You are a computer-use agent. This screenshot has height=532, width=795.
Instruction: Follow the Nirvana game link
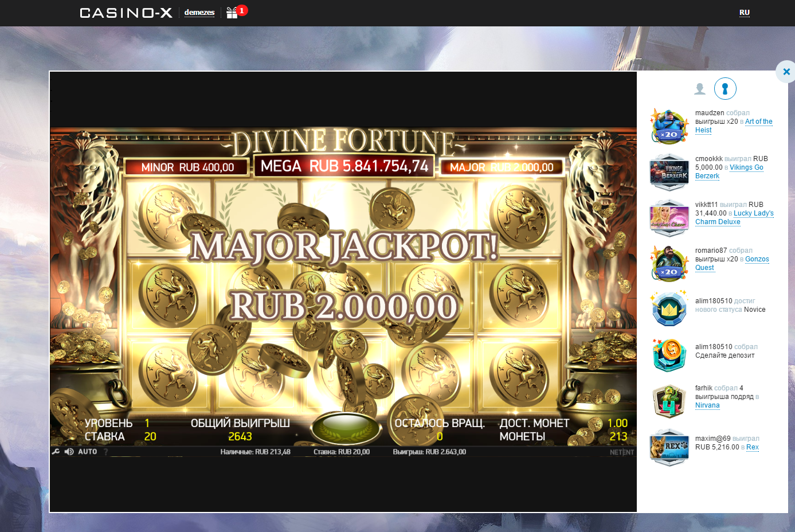pyautogui.click(x=707, y=405)
